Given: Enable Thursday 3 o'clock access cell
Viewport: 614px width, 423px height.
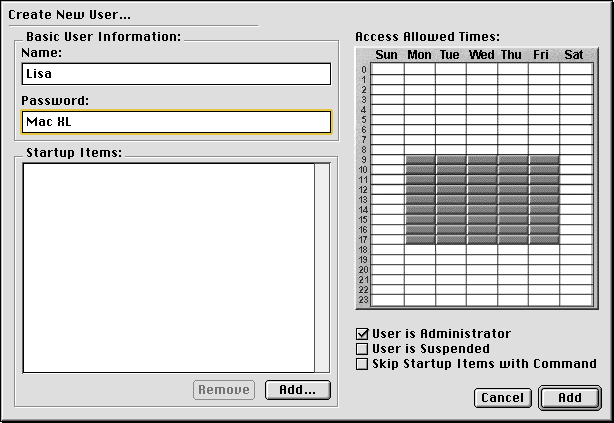Looking at the screenshot, I should click(513, 99).
